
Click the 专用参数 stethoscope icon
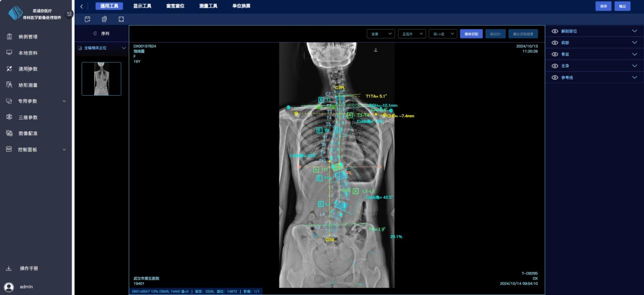[x=9, y=101]
